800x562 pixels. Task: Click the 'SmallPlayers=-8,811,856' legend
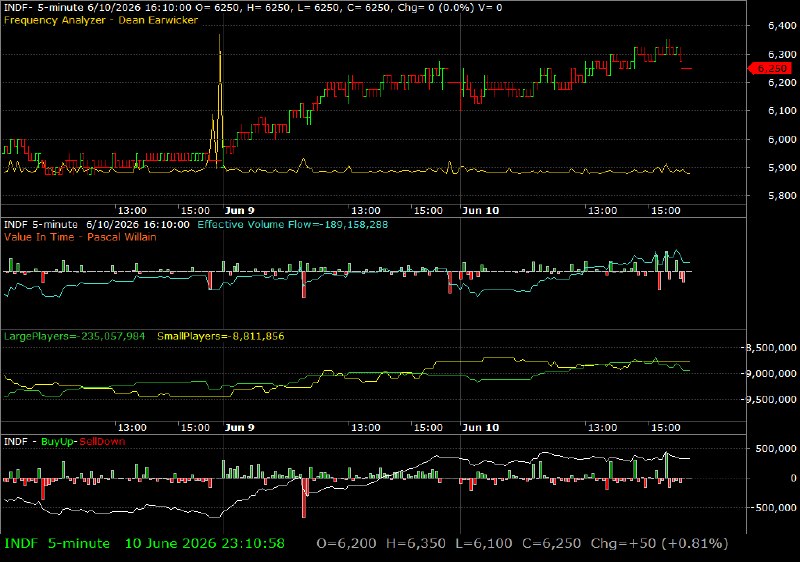click(x=220, y=336)
